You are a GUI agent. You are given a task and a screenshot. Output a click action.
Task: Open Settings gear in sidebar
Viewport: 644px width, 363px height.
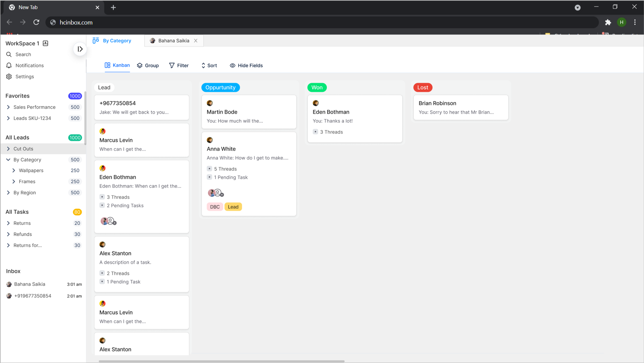[x=9, y=76]
